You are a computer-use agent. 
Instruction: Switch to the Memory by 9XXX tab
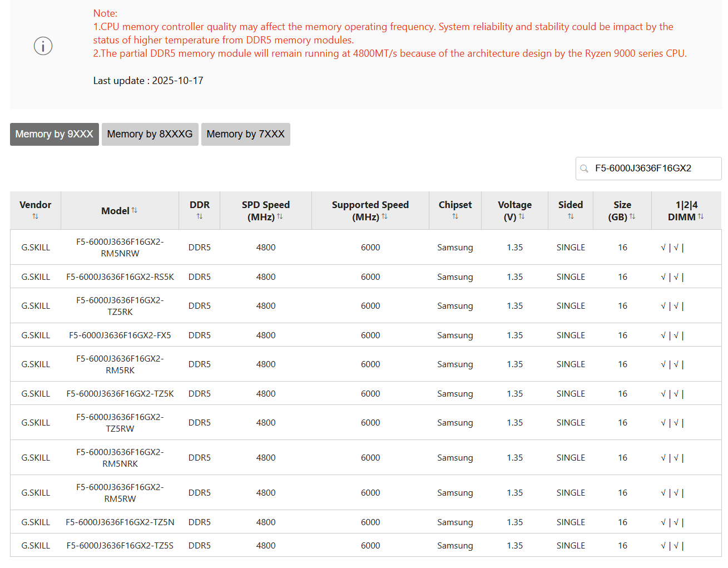pyautogui.click(x=55, y=134)
